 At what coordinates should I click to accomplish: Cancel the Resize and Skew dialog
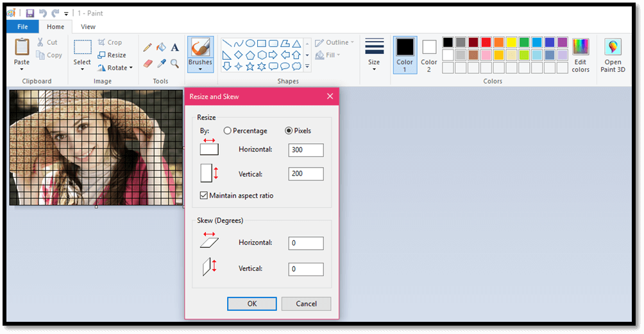tap(306, 304)
